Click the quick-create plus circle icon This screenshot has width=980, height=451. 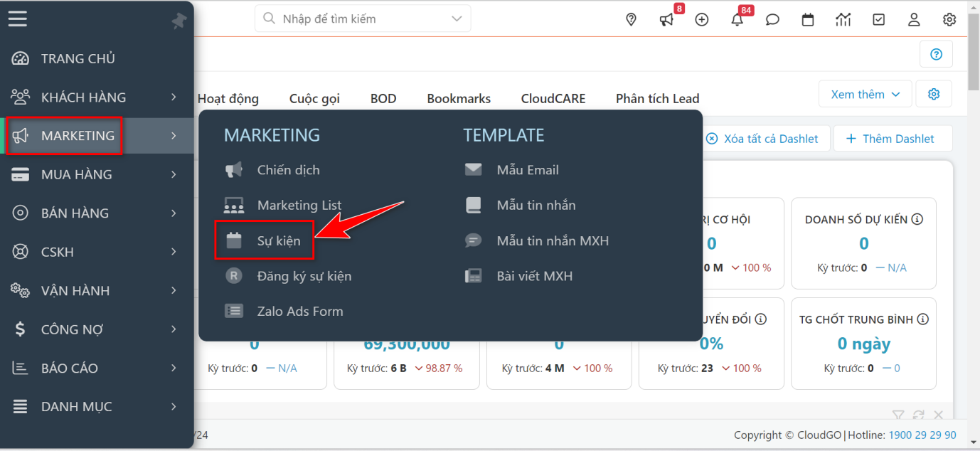[x=702, y=19]
